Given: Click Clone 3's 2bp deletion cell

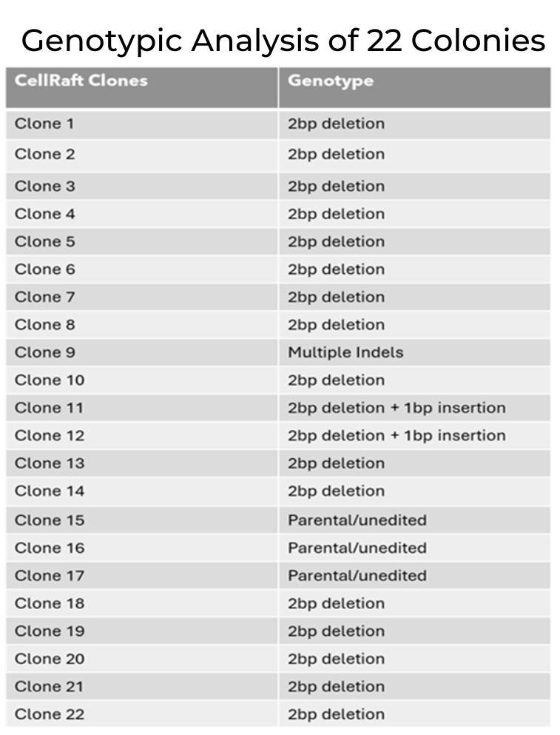Looking at the screenshot, I should (414, 186).
